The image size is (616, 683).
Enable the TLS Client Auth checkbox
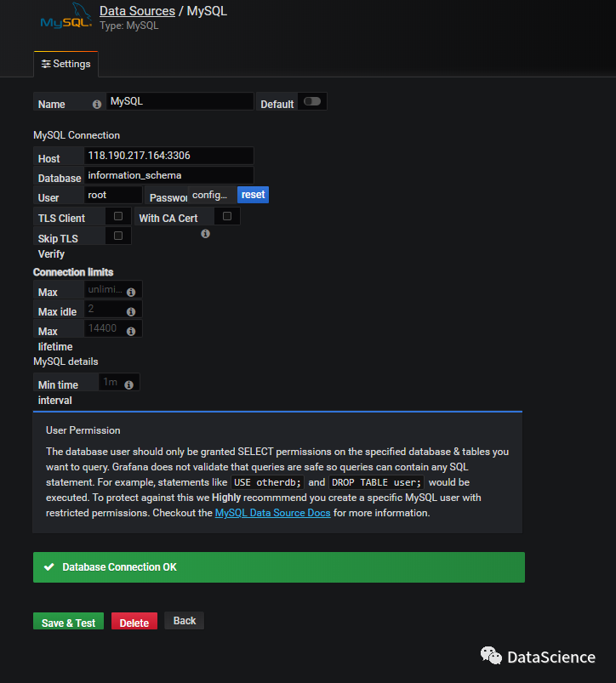pos(117,216)
